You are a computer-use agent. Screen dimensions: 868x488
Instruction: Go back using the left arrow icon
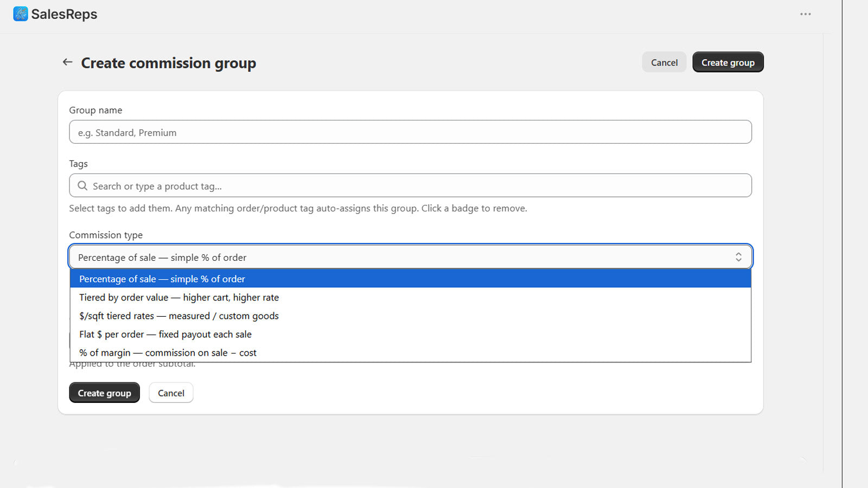click(x=67, y=62)
